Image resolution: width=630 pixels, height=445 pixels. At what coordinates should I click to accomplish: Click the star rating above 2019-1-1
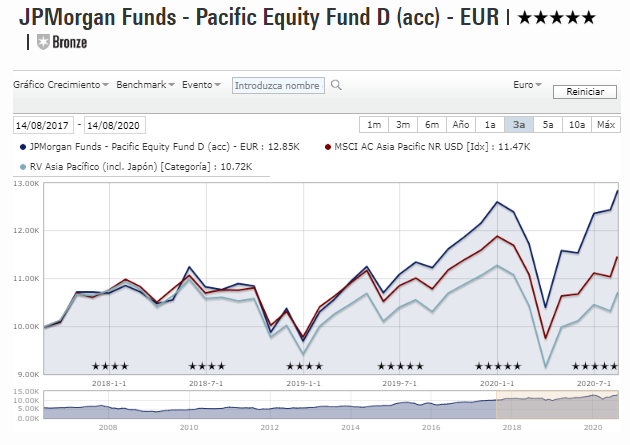304,365
